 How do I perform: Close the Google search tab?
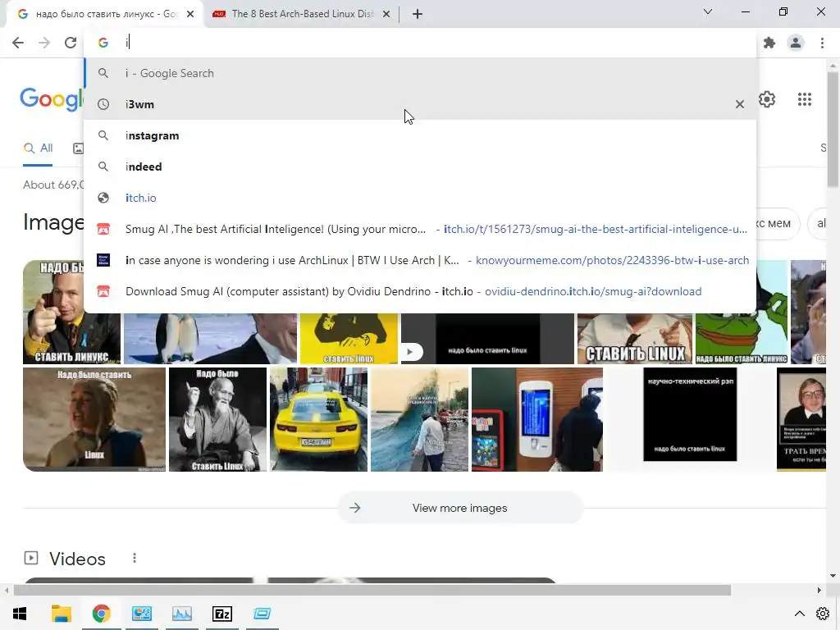[190, 14]
